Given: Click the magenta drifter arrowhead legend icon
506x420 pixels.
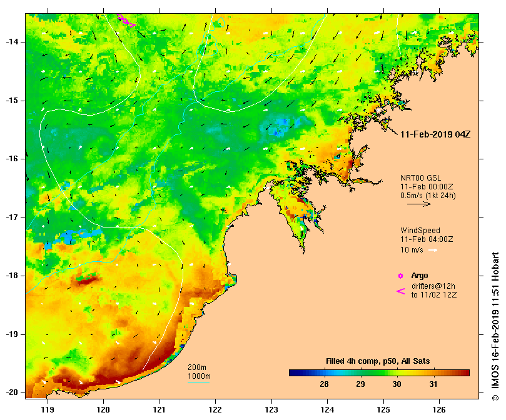Looking at the screenshot, I should (400, 291).
